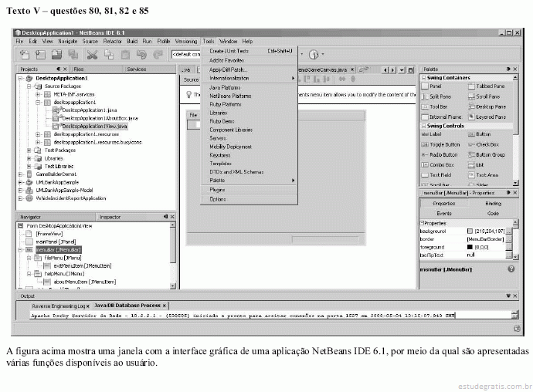Select Combo Box control in palette

pos(438,165)
